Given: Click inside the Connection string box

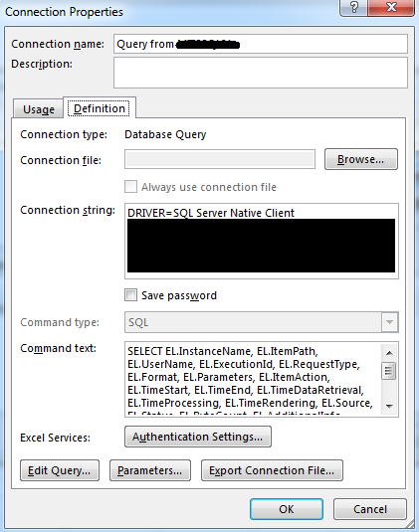Looking at the screenshot, I should click(262, 242).
